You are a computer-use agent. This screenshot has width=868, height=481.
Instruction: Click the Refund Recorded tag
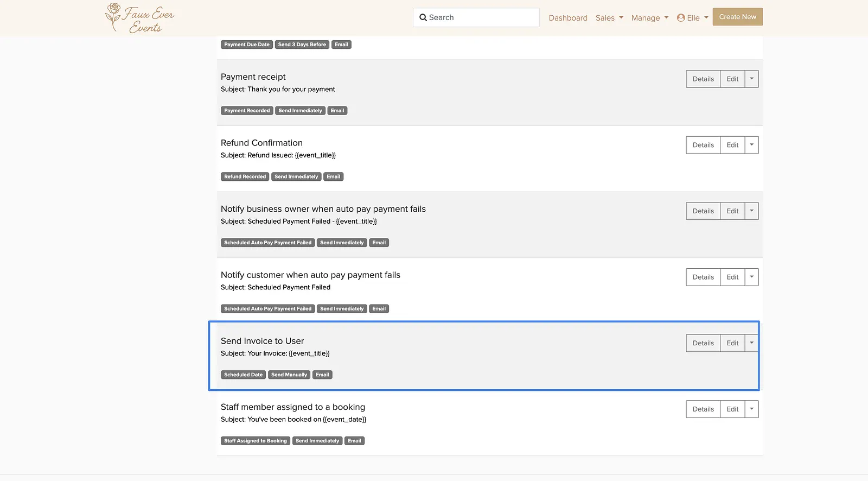pyautogui.click(x=245, y=176)
